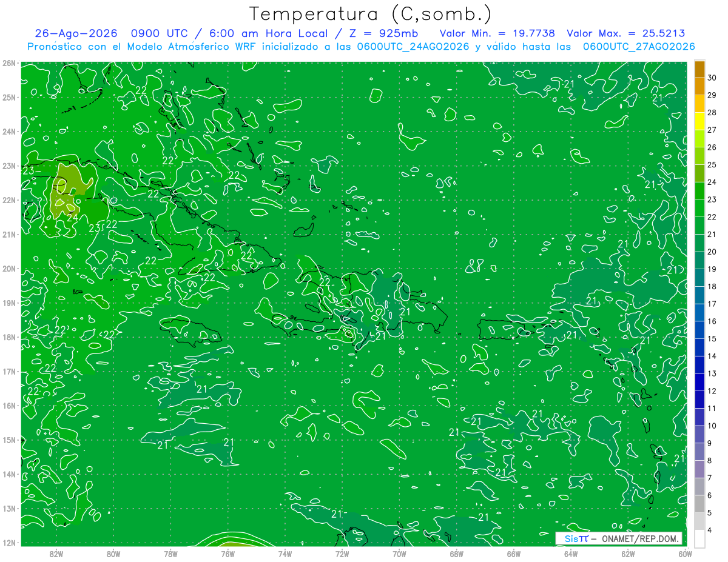728x562 pixels.
Task: Click the '17N' latitude label
Action: (x=8, y=371)
